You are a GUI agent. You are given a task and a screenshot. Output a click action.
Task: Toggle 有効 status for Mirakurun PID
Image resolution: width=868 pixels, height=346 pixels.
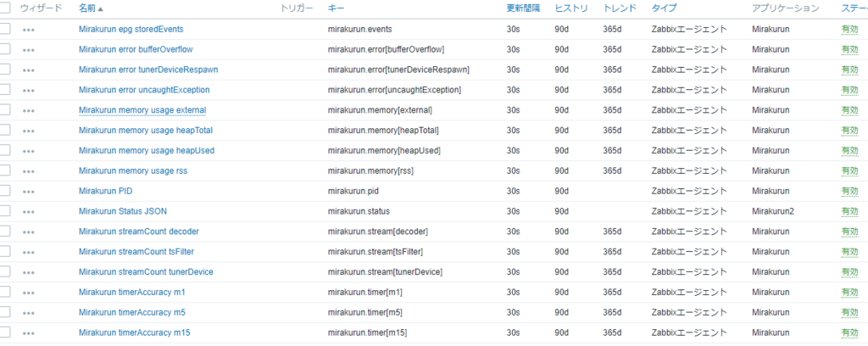(x=849, y=192)
